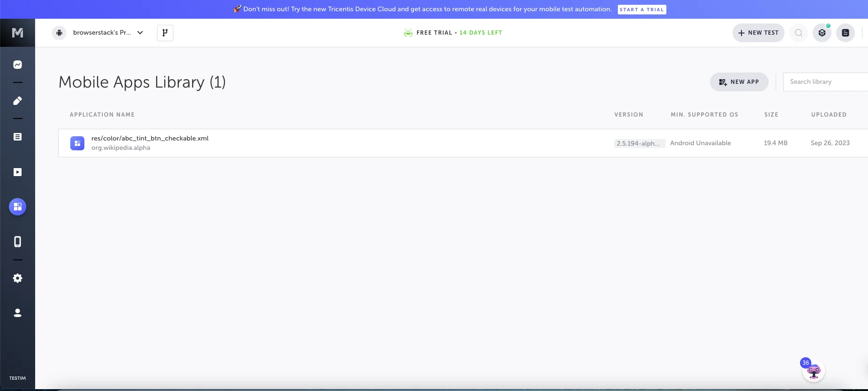Open the editor pencil icon in sidebar
Screen dimensions: 868x391
click(x=17, y=101)
